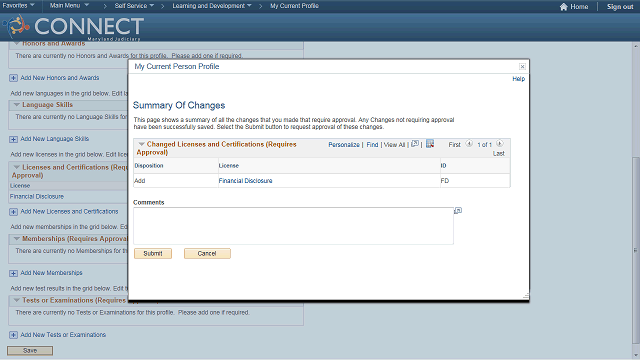The width and height of the screenshot is (640, 360).
Task: Collapse Honors and Awards section
Action: pos(17,43)
